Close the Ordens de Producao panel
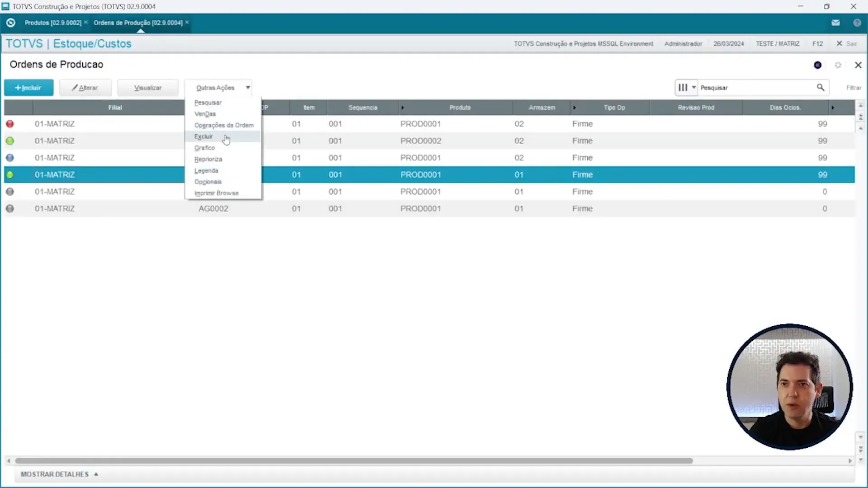 click(x=858, y=65)
